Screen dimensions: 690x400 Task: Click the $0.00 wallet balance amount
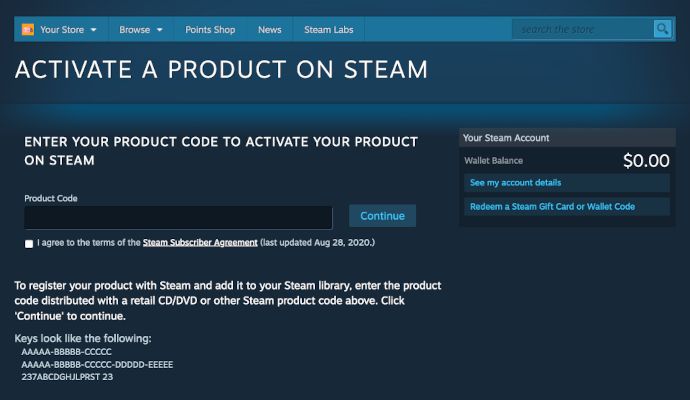646,161
